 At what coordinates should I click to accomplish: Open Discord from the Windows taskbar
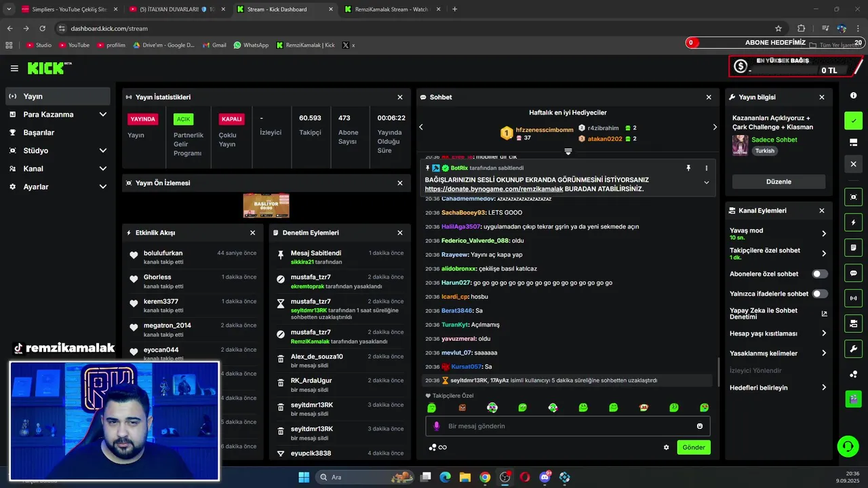pos(545,477)
